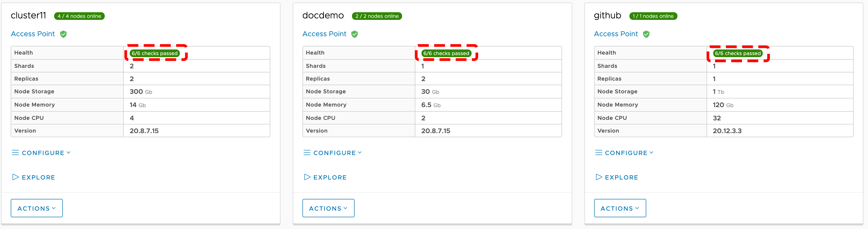Screen dimensions: 868x229
Task: Click the Shards label in docdemo table
Action: click(x=315, y=66)
